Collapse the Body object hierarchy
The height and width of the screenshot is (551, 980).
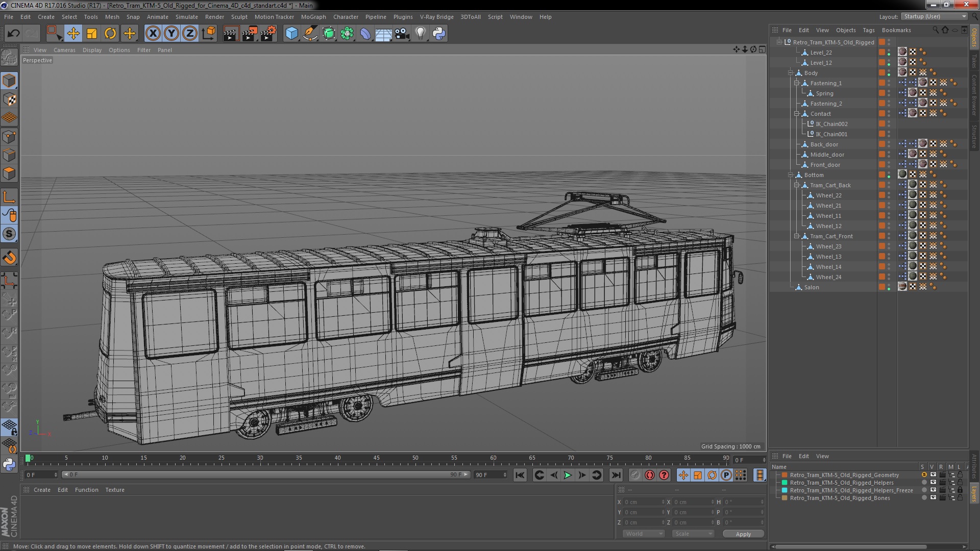click(x=791, y=73)
